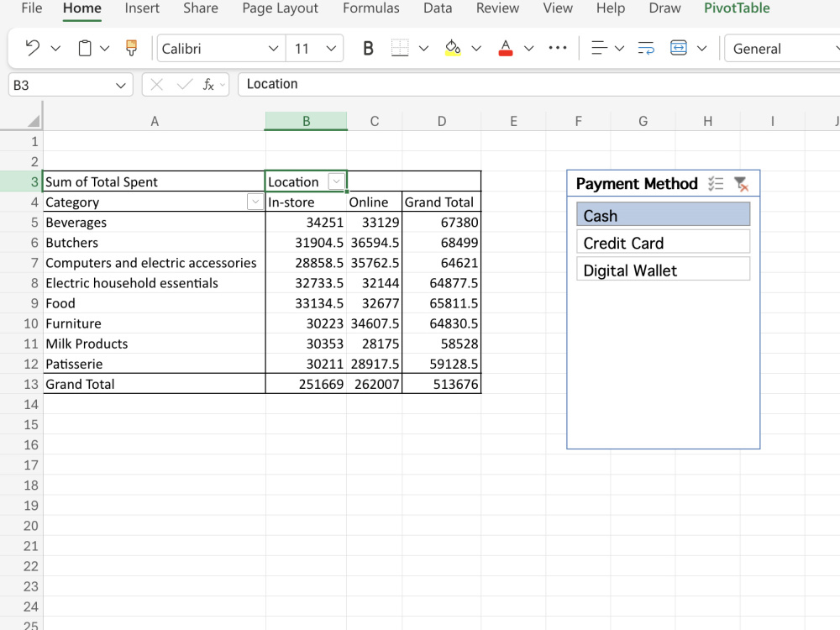This screenshot has height=630, width=840.
Task: Open the Merge options arrow
Action: point(701,49)
